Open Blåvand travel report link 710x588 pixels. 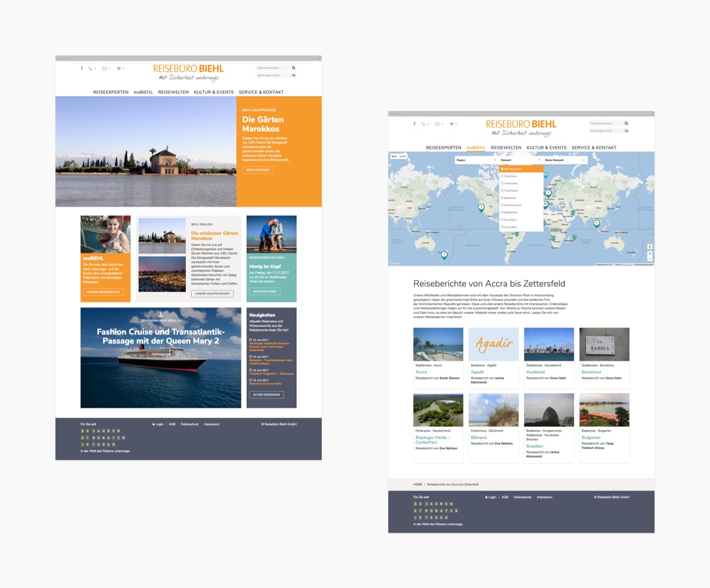point(479,437)
